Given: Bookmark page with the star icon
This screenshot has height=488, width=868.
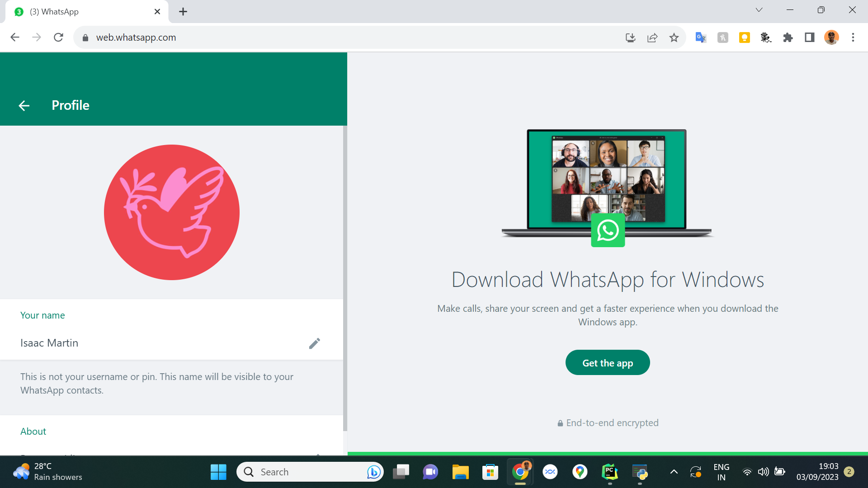Looking at the screenshot, I should (x=674, y=38).
